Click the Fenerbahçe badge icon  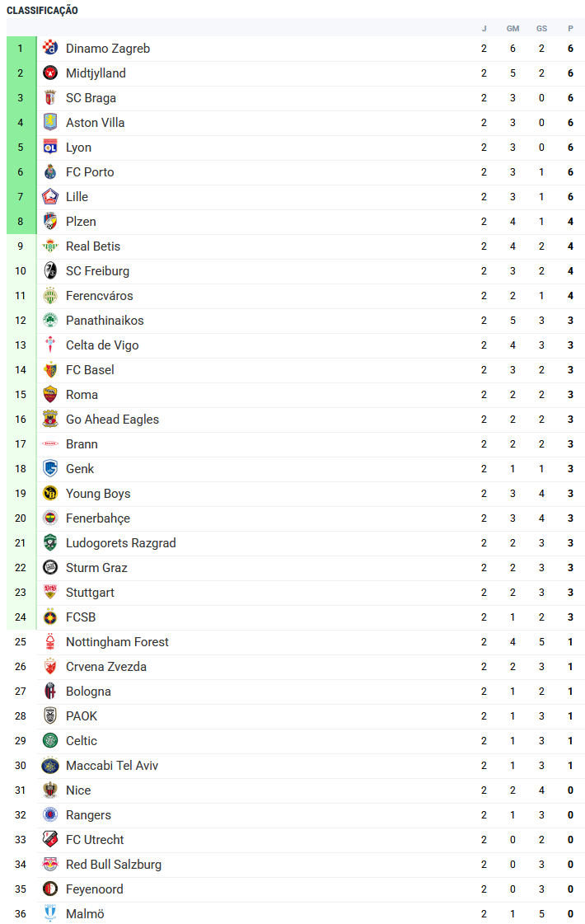[50, 518]
